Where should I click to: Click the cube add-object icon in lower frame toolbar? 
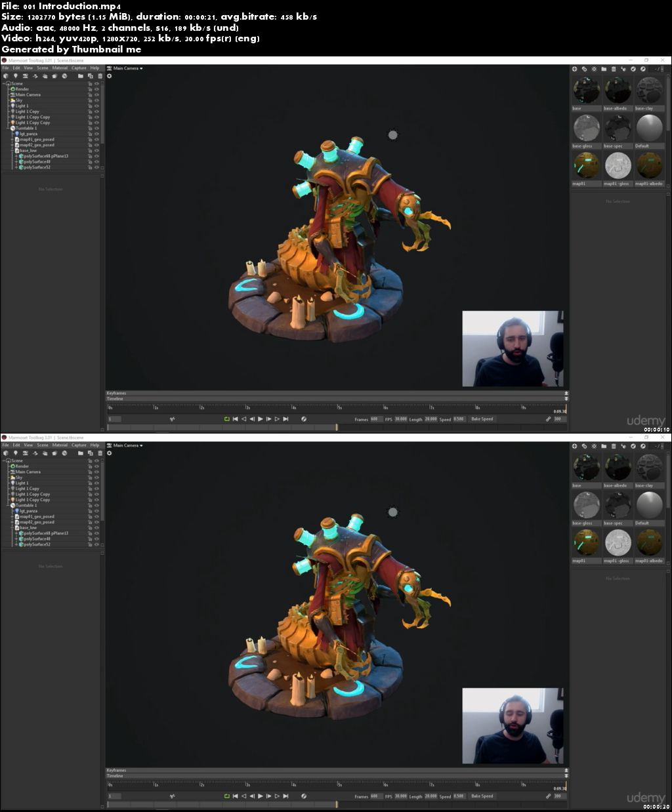pyautogui.click(x=6, y=453)
